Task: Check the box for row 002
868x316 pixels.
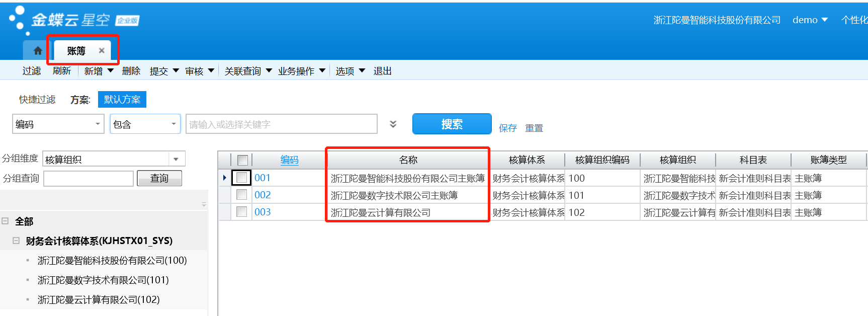Action: (x=242, y=195)
